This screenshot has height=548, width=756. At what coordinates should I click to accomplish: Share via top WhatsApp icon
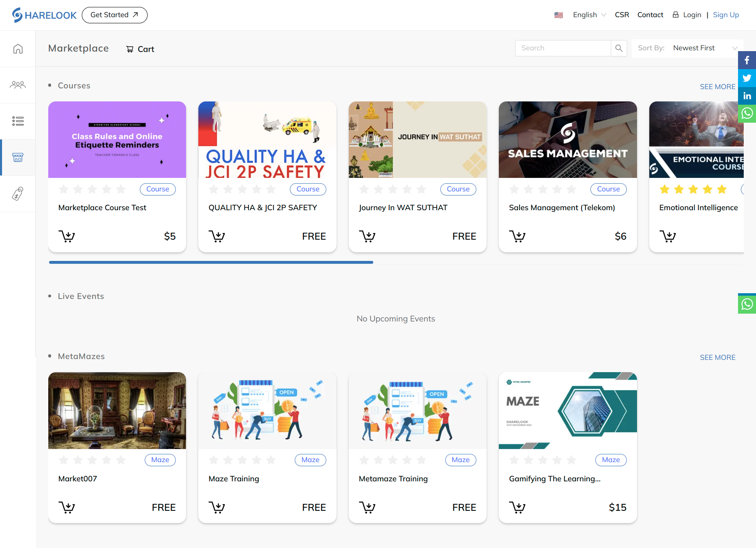click(x=747, y=113)
